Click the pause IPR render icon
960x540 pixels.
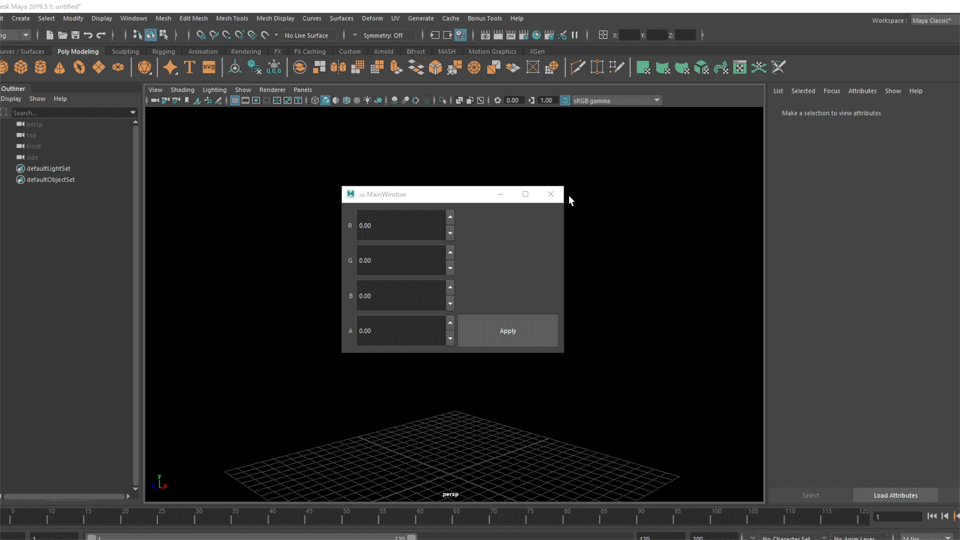click(575, 35)
